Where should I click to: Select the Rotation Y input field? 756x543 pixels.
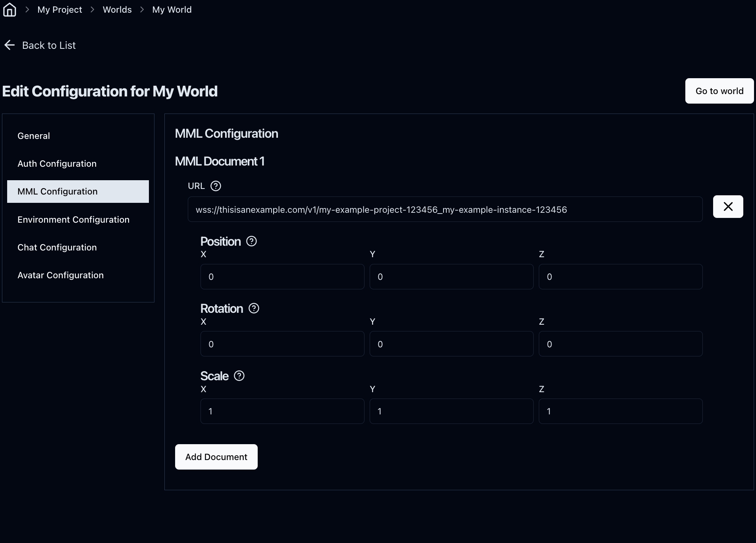[x=451, y=344]
